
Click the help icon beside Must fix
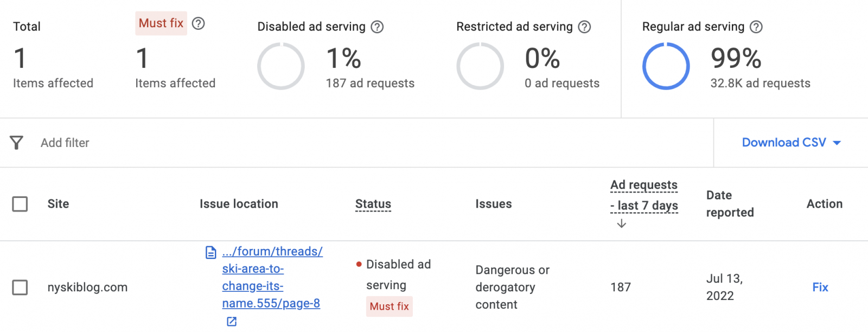[199, 23]
